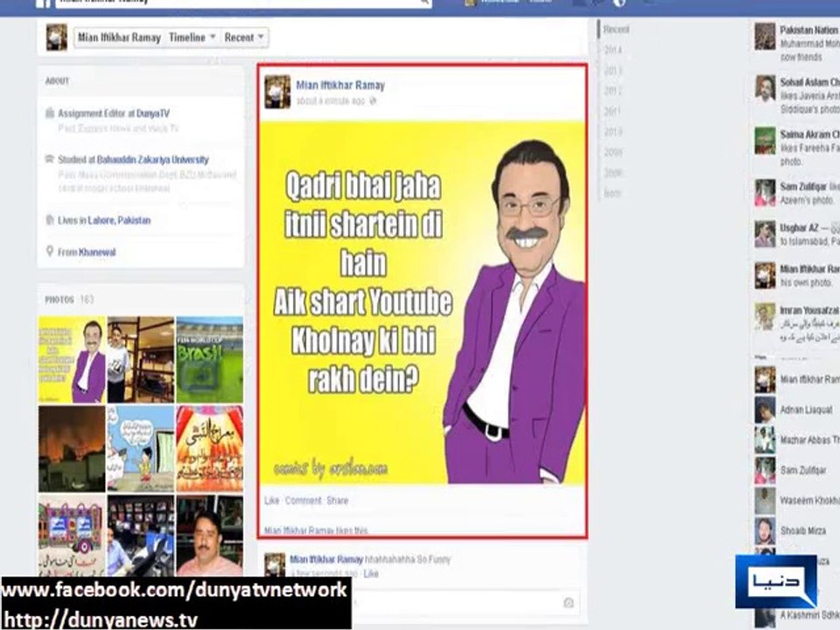840x630 pixels.
Task: Open chat with Adnan Liaquat
Action: click(797, 409)
